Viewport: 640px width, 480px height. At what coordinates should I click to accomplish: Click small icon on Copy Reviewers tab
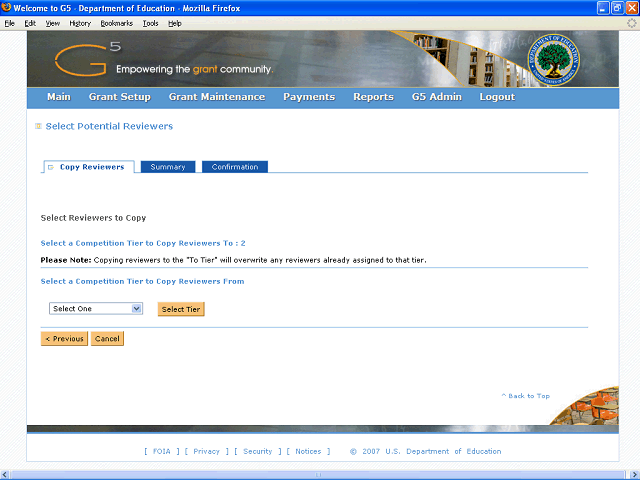[x=51, y=167]
